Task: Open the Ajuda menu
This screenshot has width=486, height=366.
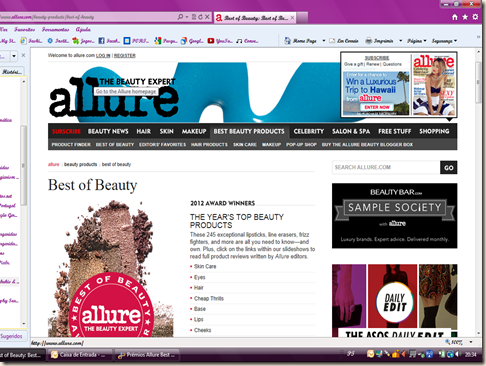Action: click(83, 30)
